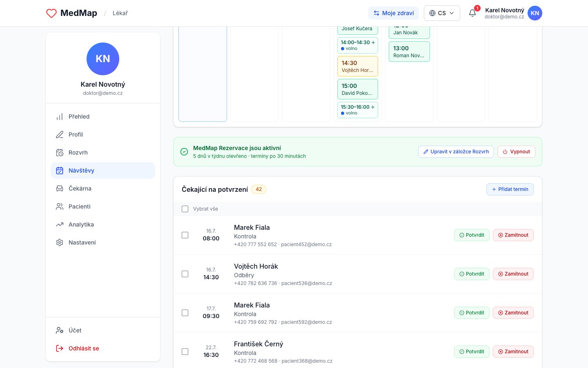The image size is (588, 368).
Task: Open the 14:30 Vojtěch Hor... calendar appointment
Action: point(358,66)
